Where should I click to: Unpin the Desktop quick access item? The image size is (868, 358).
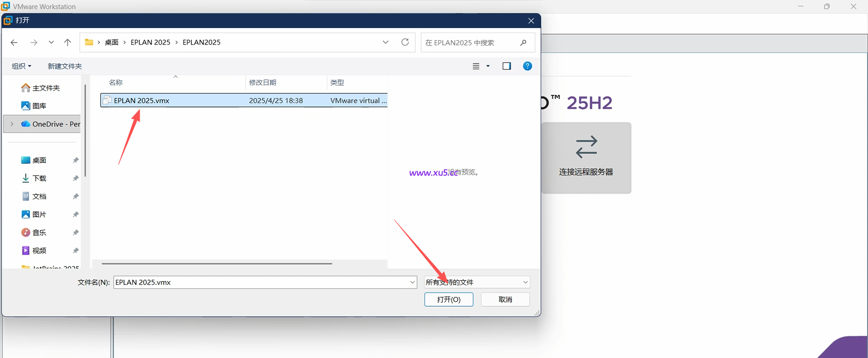click(x=75, y=160)
